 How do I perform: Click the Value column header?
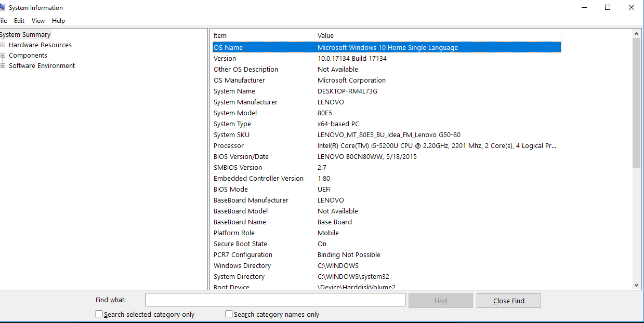point(438,35)
